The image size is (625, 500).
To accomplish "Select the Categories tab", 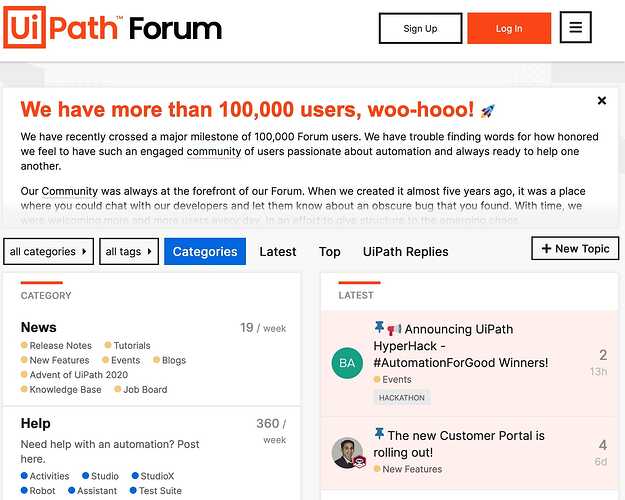I will 205,252.
